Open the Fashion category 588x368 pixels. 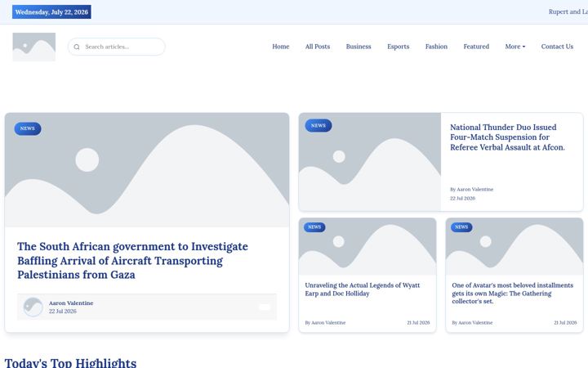coord(436,47)
